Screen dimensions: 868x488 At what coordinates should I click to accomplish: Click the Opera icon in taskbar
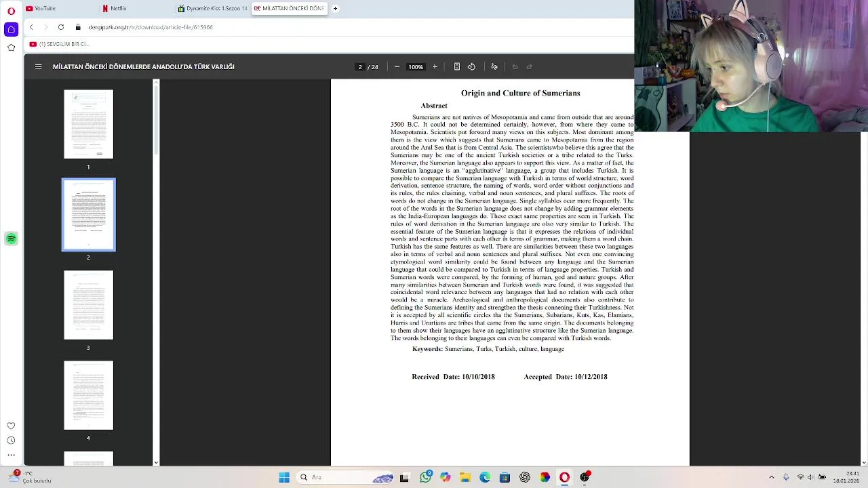pyautogui.click(x=564, y=477)
